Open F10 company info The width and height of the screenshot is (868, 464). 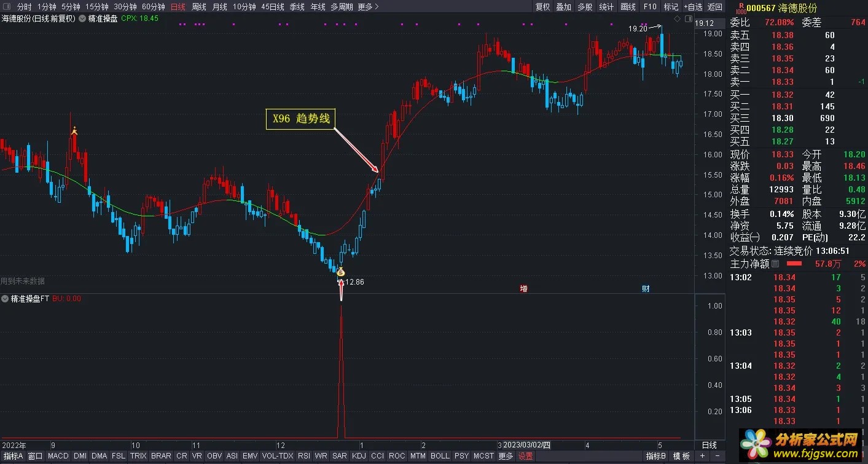[x=650, y=7]
